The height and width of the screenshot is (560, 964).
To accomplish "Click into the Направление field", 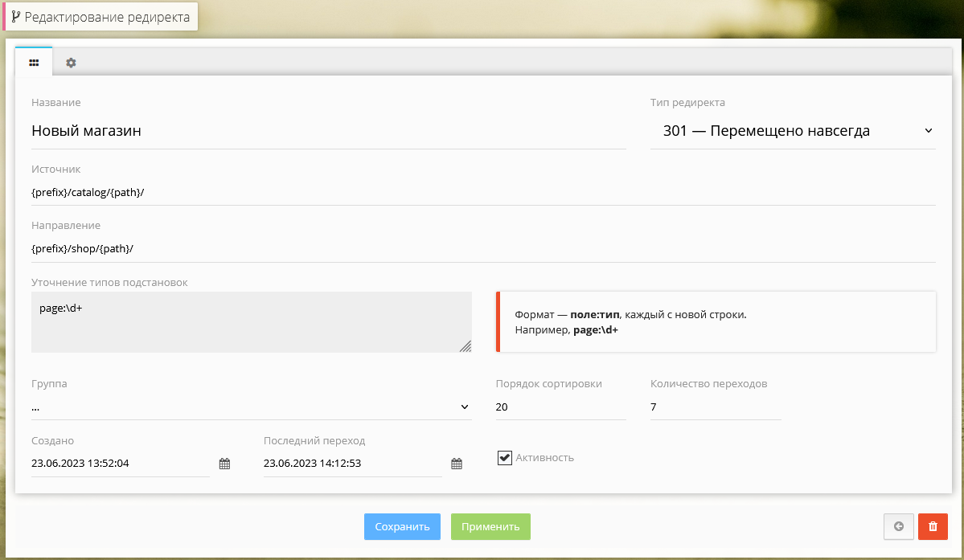I will click(482, 249).
